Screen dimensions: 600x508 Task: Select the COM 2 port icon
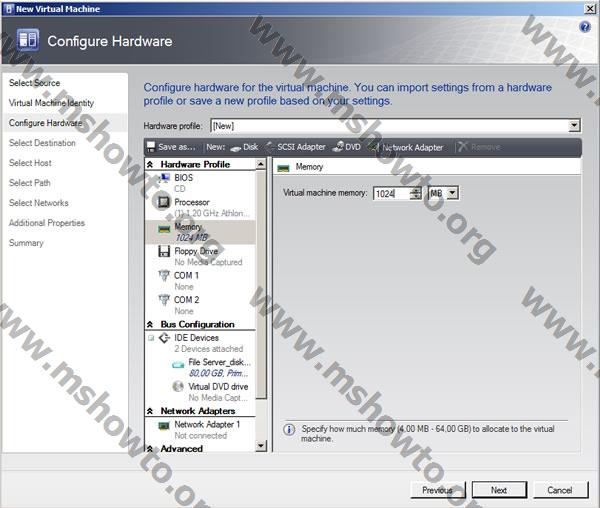[x=164, y=300]
